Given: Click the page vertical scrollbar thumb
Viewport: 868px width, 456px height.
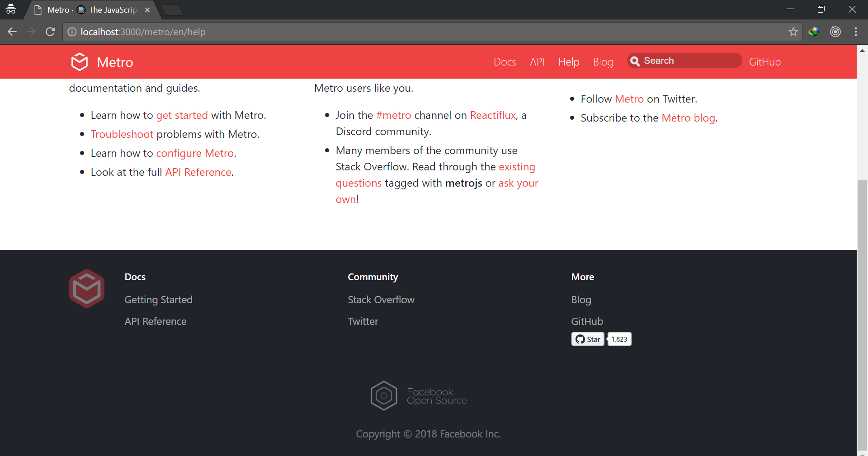Looking at the screenshot, I should click(863, 315).
